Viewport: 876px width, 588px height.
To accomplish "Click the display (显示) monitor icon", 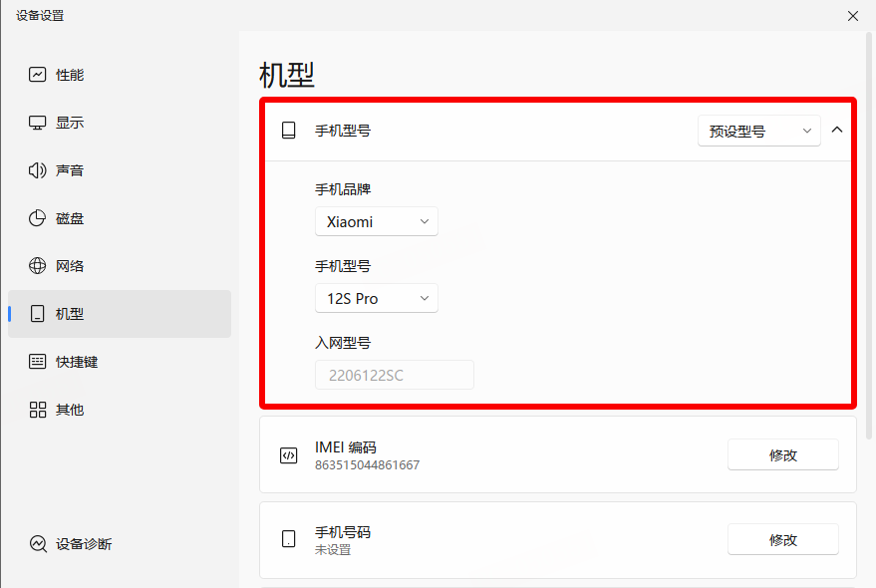I will (38, 123).
